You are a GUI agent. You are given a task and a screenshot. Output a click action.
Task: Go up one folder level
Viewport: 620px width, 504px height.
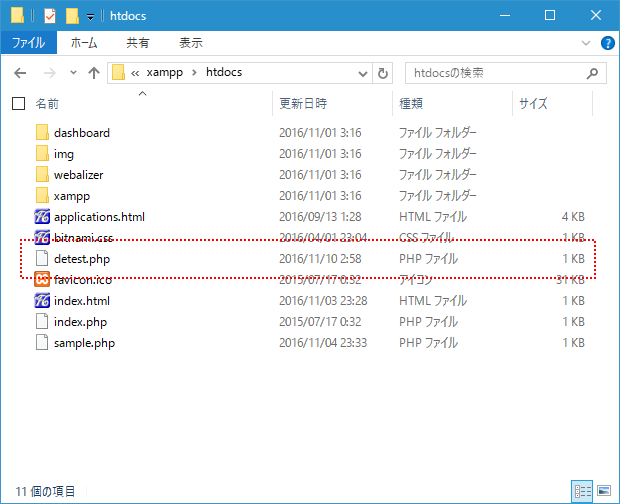click(x=94, y=73)
